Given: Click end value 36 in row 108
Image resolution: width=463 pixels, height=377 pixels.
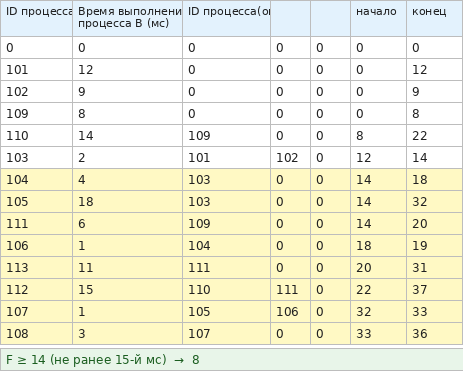Looking at the screenshot, I should coord(435,334).
